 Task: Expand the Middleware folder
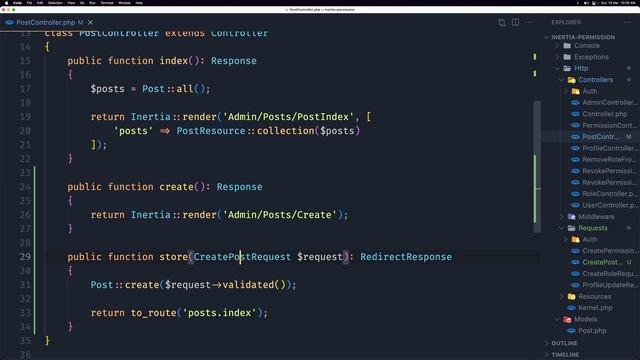pyautogui.click(x=562, y=217)
